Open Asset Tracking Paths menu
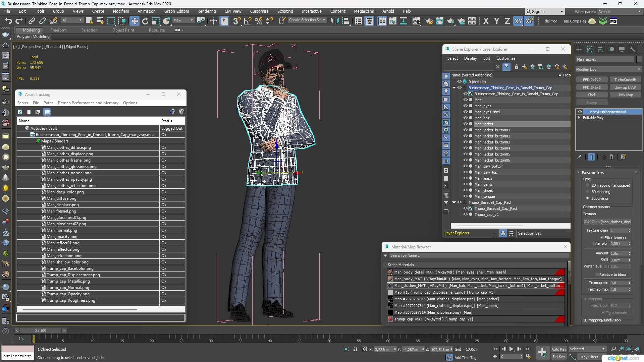This screenshot has height=362, width=644. pyautogui.click(x=48, y=103)
